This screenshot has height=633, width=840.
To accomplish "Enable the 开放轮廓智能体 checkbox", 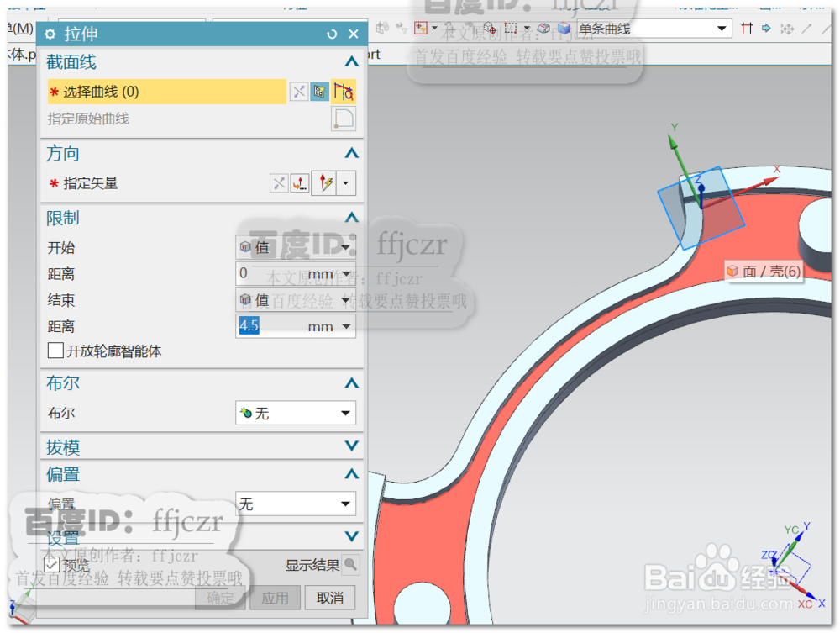I will [55, 351].
